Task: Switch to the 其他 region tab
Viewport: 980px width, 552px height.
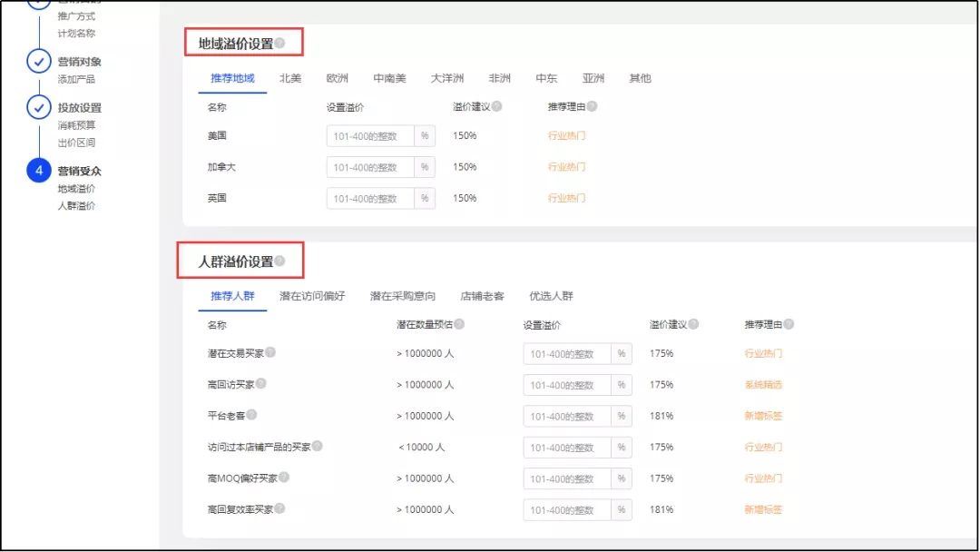Action: pyautogui.click(x=640, y=78)
